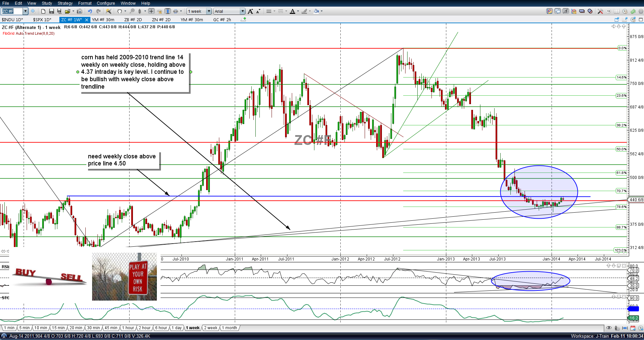Select the 1 hour timeframe button

128,328
